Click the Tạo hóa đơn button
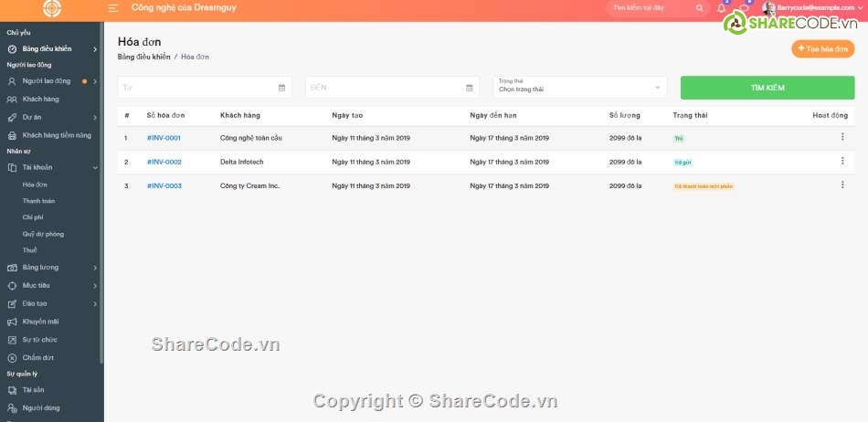This screenshot has height=422, width=868. (x=822, y=49)
